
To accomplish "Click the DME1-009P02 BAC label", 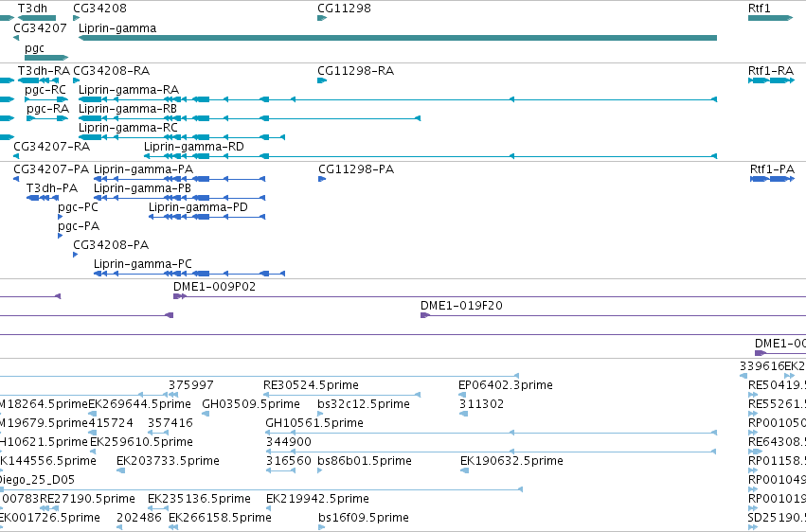I will pos(214,287).
